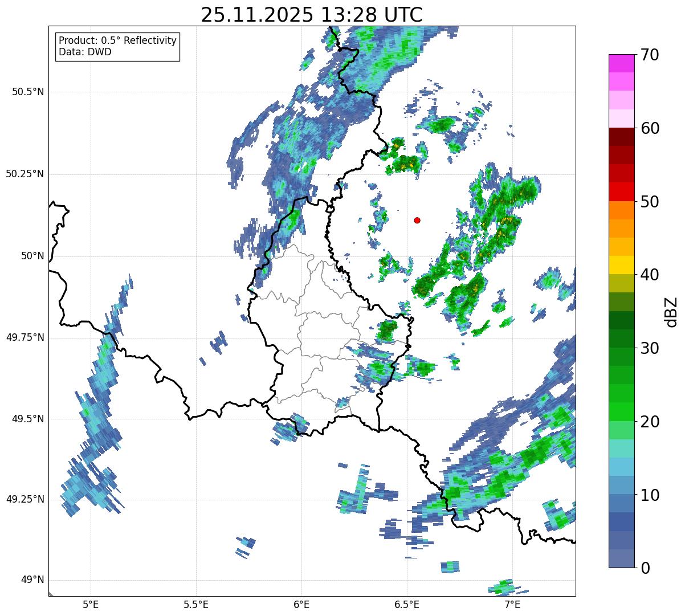Click the bright green swatch above 20
This screenshot has width=685, height=616.
(x=621, y=411)
